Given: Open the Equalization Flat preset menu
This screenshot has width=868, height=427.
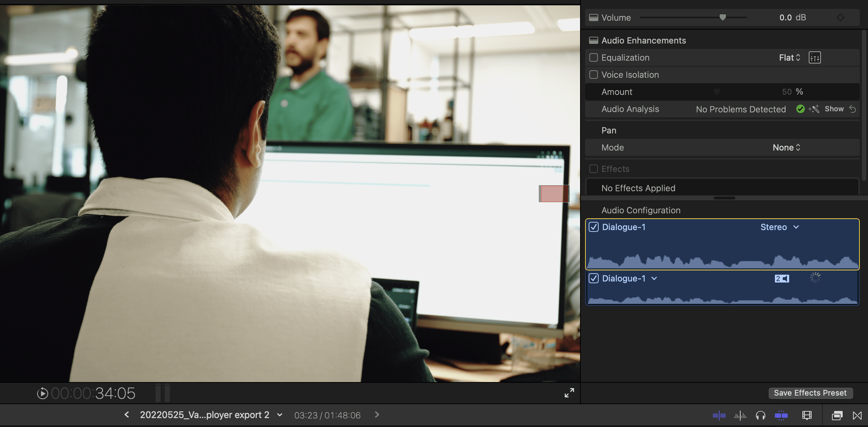Looking at the screenshot, I should click(x=790, y=57).
